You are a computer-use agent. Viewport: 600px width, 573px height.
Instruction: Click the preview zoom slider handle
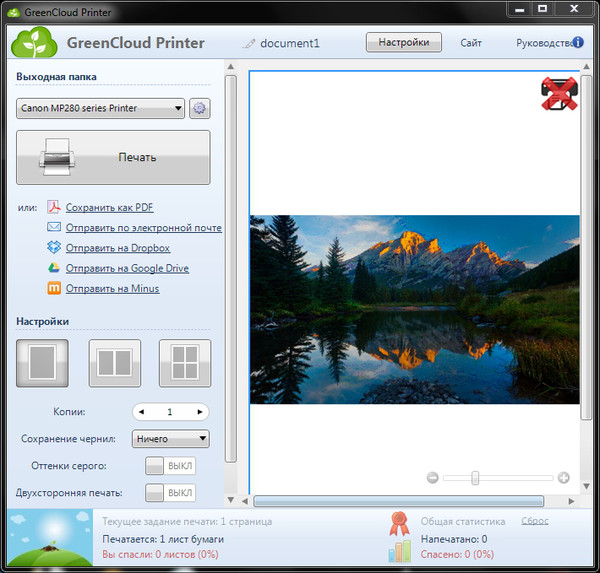[475, 478]
